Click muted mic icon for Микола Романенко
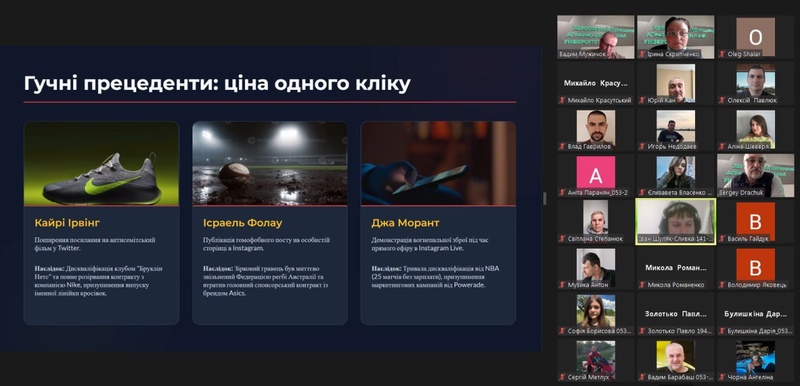 [x=642, y=285]
